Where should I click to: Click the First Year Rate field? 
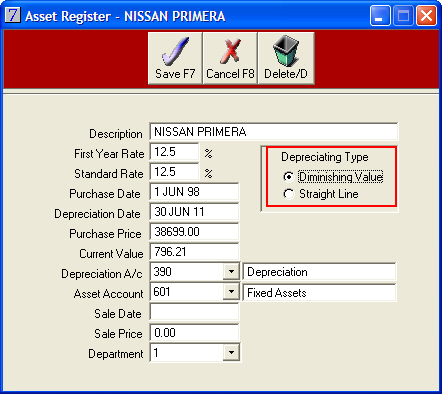click(174, 152)
